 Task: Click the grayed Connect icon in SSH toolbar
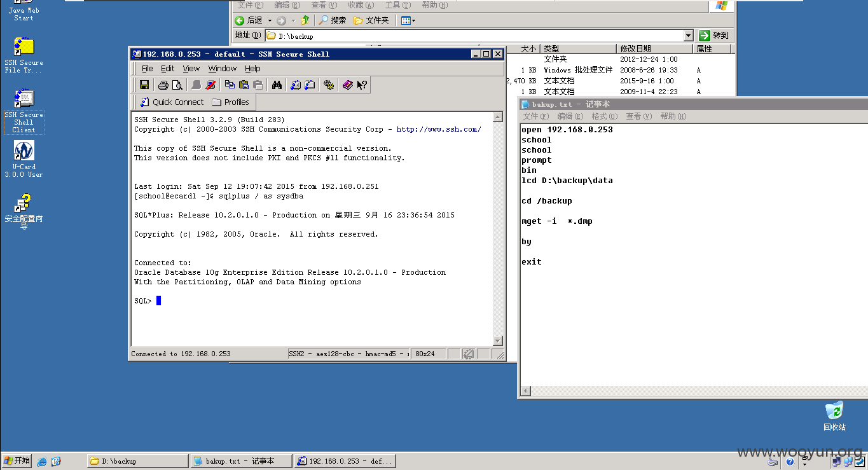tap(196, 85)
